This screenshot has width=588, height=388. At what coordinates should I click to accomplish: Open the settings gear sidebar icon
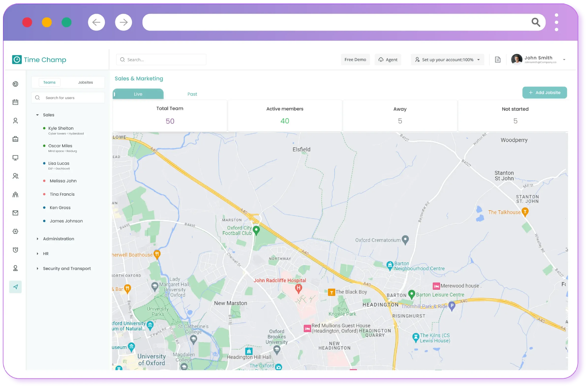[15, 232]
